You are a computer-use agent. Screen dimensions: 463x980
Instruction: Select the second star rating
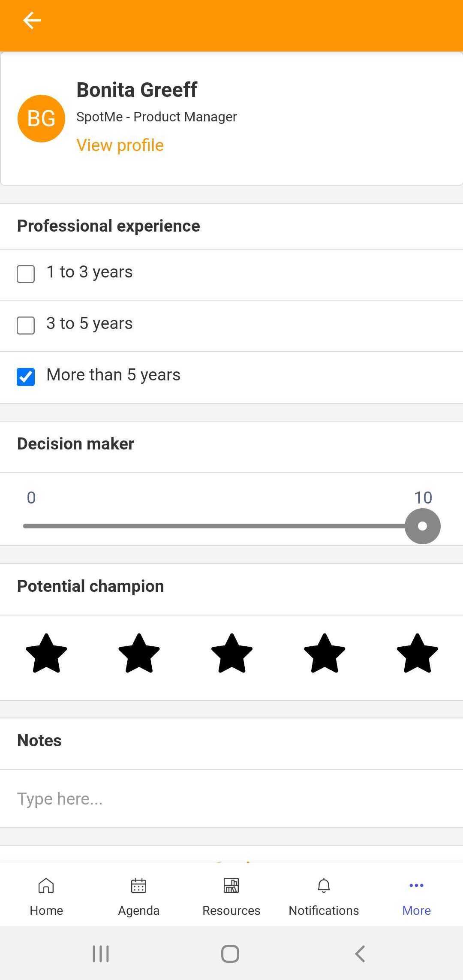[x=139, y=653]
